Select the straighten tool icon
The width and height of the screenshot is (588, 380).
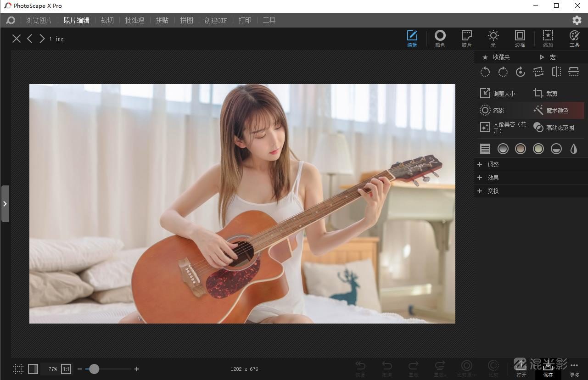point(538,72)
